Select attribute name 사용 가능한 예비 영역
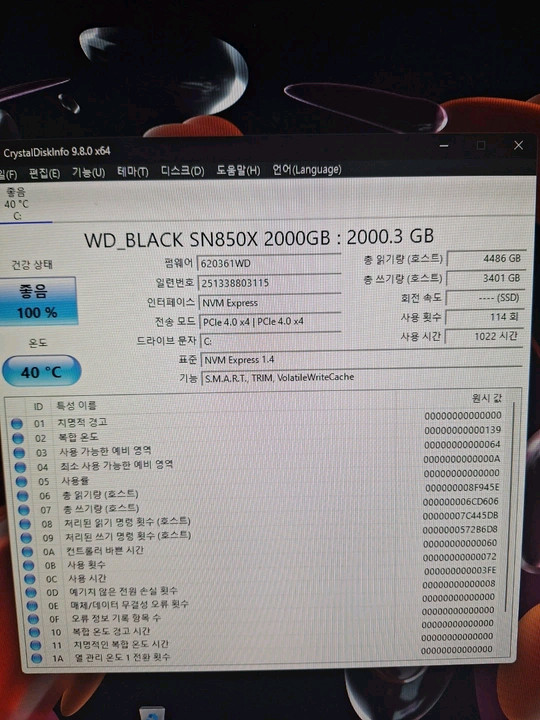The image size is (540, 720). pos(106,451)
